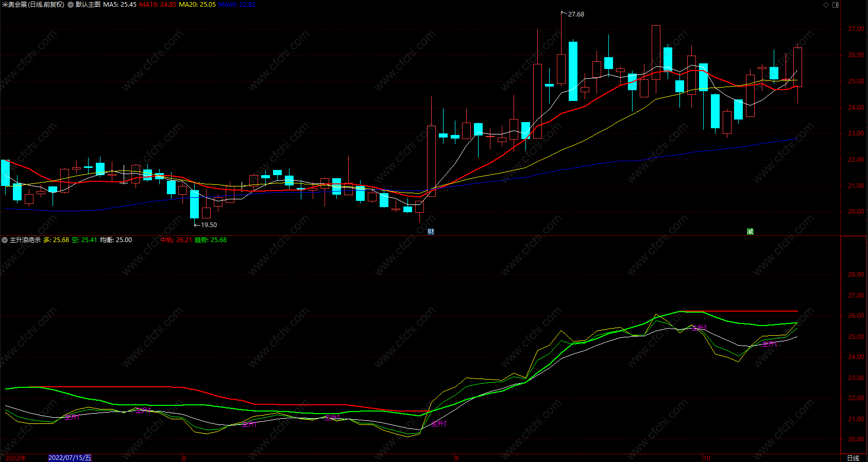Select the MA20: 25.05 label

pos(197,5)
